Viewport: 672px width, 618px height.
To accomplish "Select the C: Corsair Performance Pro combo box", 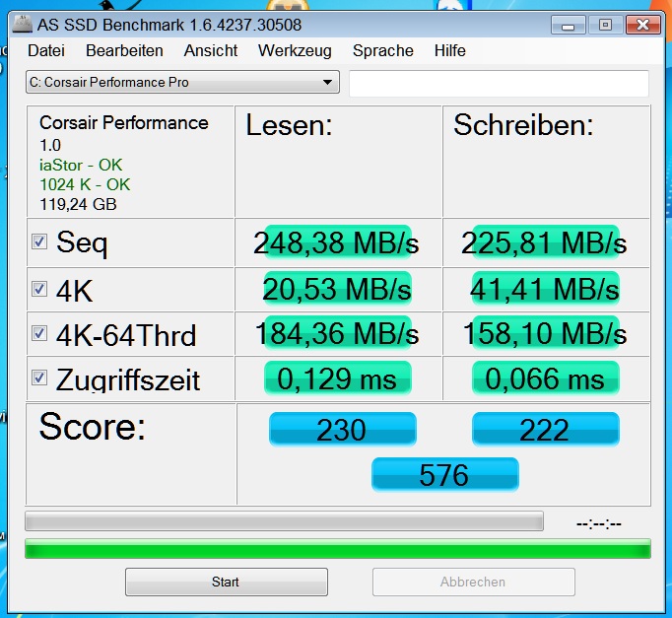I will (x=182, y=82).
